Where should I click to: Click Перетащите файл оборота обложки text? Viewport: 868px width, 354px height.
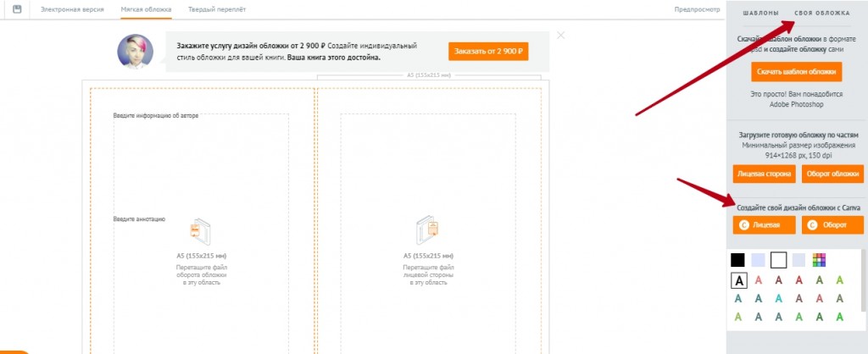(x=201, y=274)
